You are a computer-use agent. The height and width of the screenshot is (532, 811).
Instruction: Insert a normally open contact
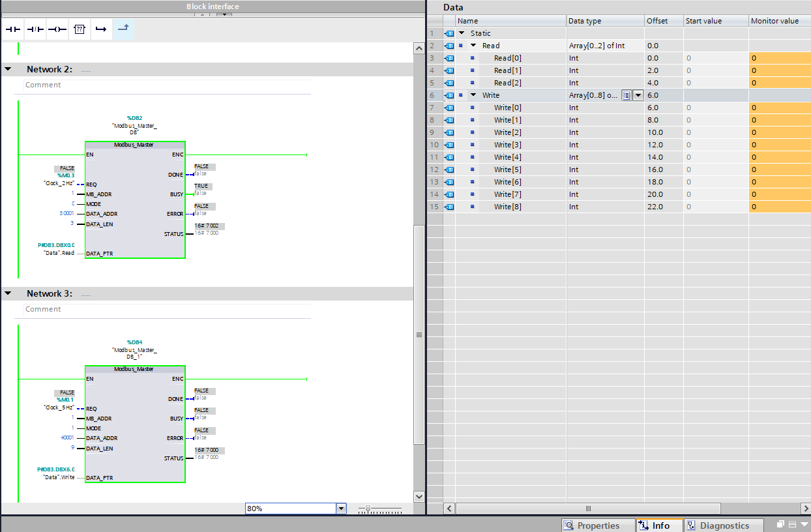click(13, 30)
